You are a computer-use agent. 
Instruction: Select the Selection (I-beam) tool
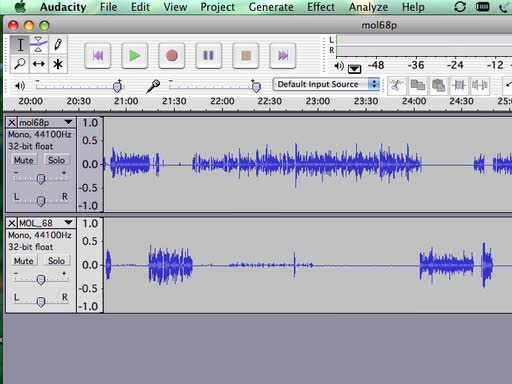click(20, 45)
